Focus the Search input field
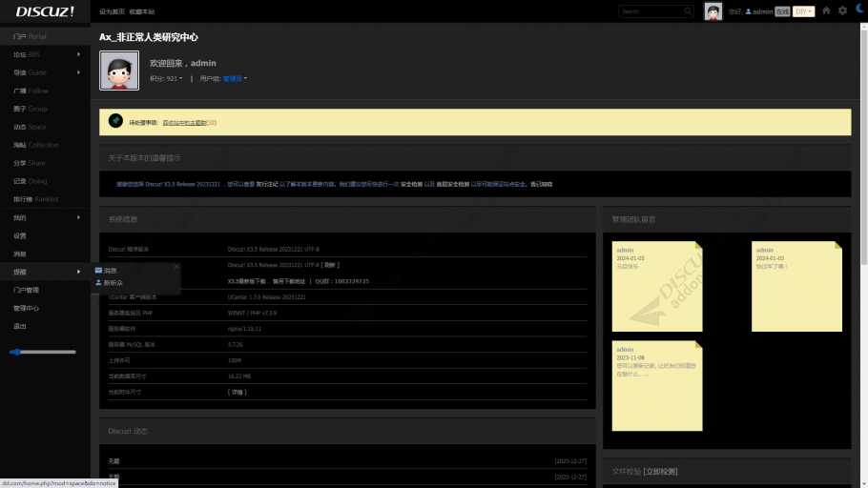The width and height of the screenshot is (868, 488). (651, 11)
